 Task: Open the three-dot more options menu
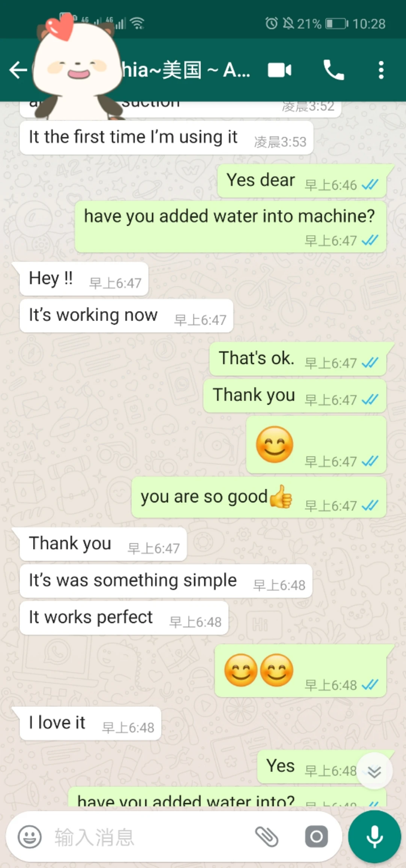tap(381, 70)
